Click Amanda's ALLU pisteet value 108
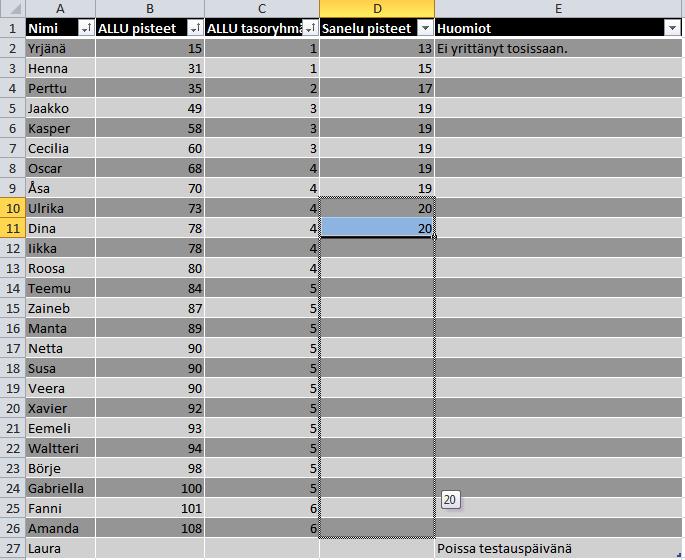This screenshot has height=560, width=685. tap(150, 529)
